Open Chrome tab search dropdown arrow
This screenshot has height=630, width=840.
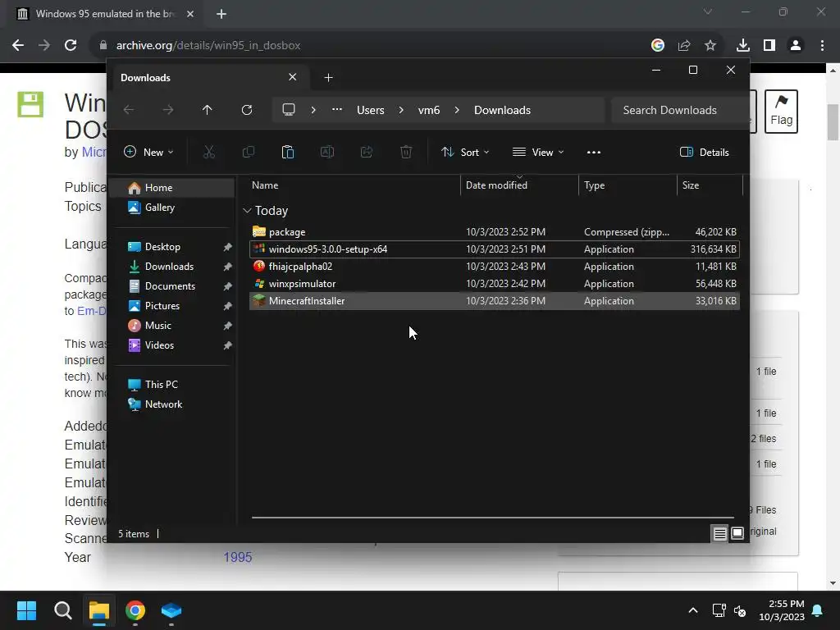(x=708, y=11)
